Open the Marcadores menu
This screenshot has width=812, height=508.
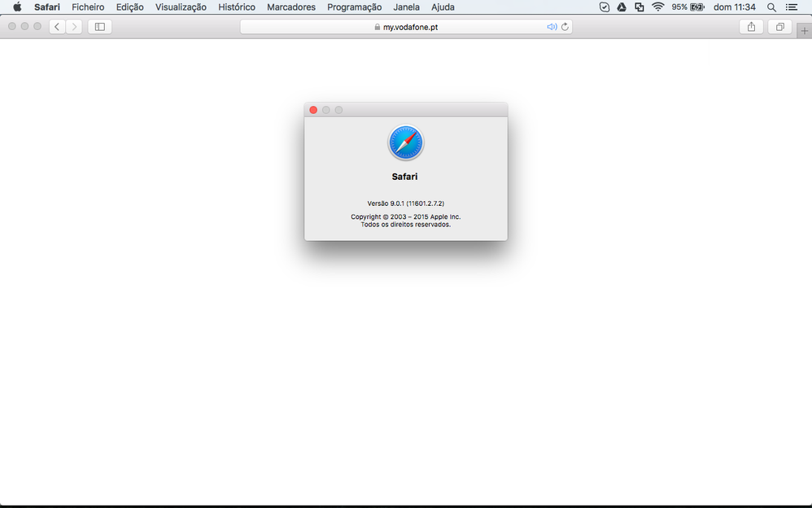(x=291, y=7)
